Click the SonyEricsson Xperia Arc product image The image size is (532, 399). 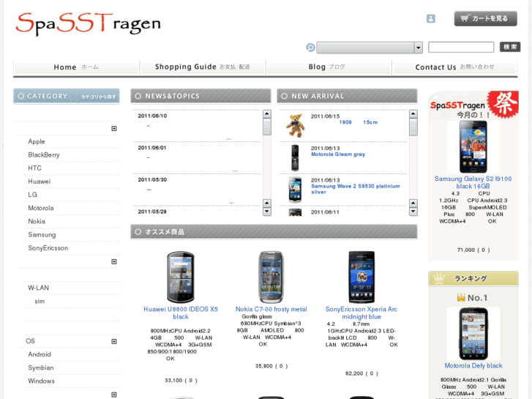coord(361,277)
